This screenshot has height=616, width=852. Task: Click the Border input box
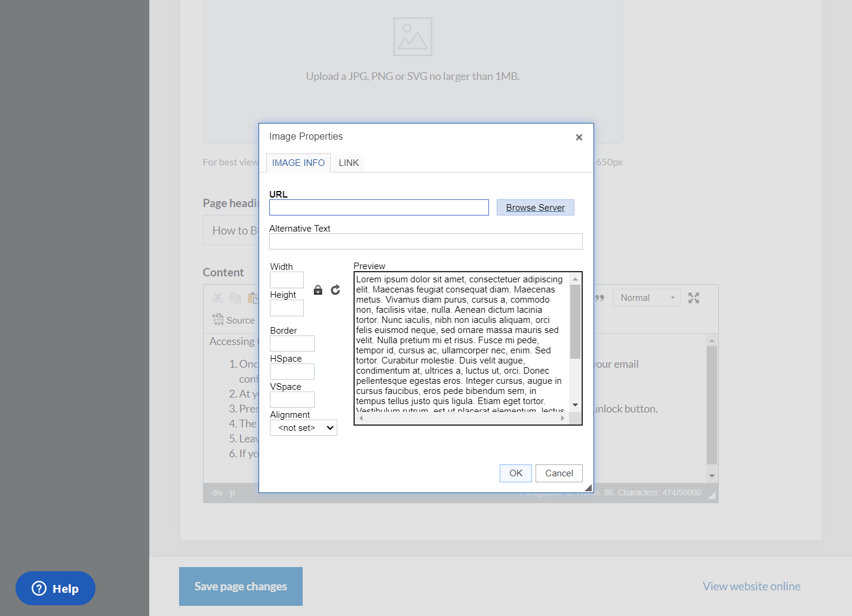(x=292, y=344)
